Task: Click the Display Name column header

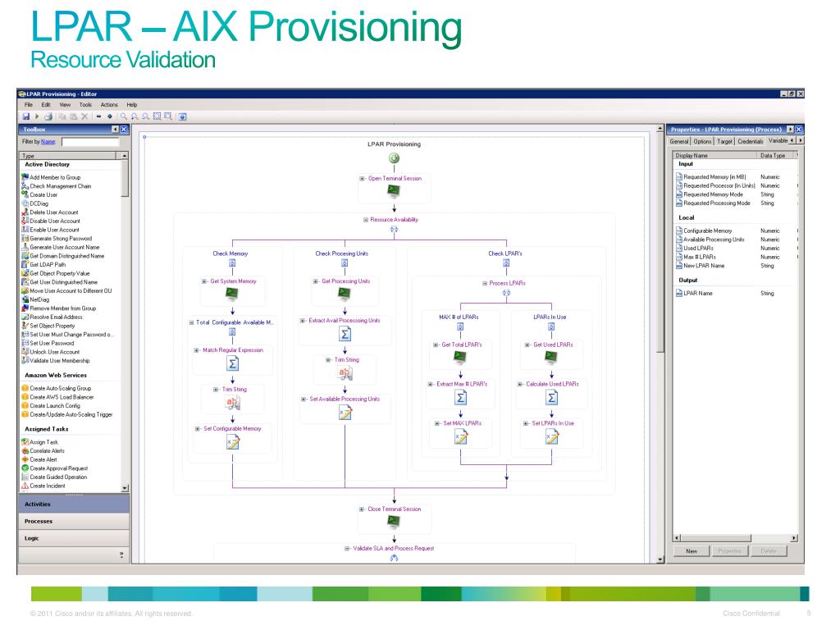Action: click(714, 155)
